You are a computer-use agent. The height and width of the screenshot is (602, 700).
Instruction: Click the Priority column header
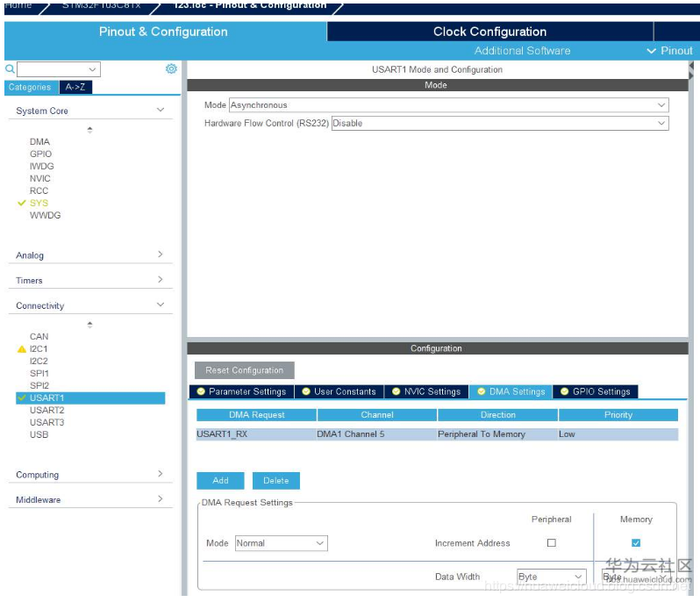[x=618, y=415]
